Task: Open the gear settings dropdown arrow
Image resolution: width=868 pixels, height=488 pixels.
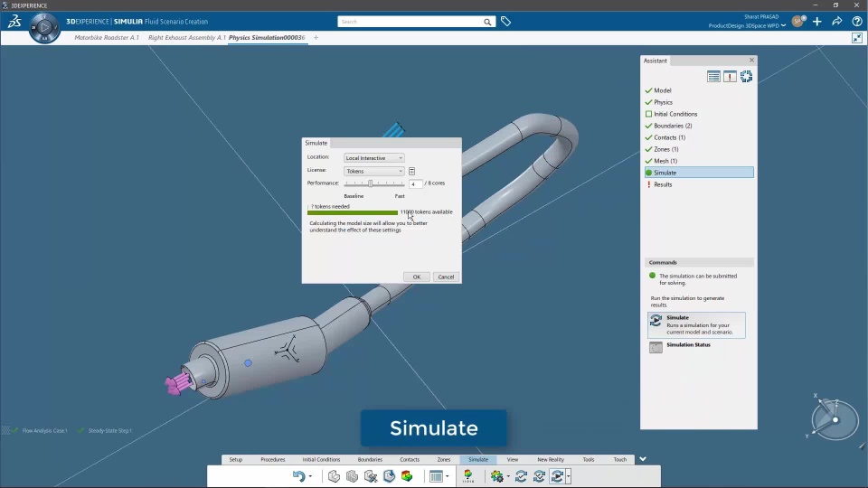Action: point(508,476)
